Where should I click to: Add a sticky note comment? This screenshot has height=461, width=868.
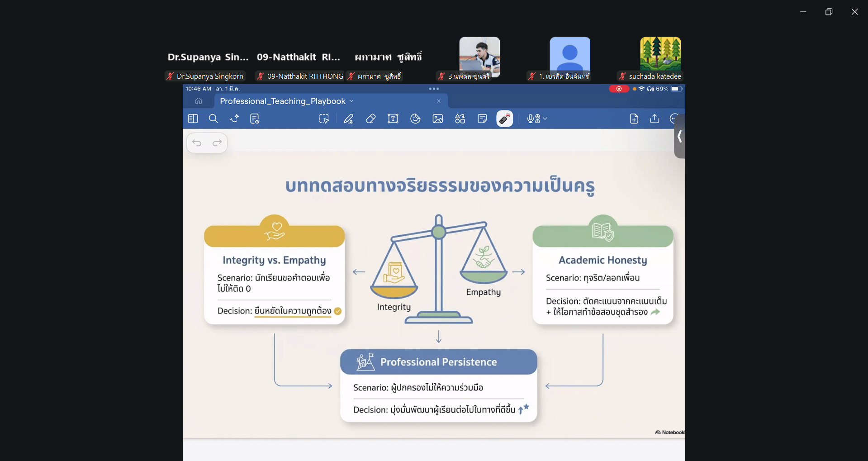[482, 119]
